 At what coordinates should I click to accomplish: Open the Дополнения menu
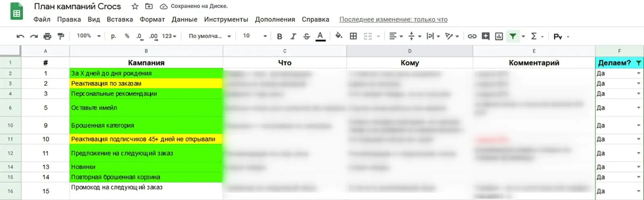pyautogui.click(x=275, y=19)
